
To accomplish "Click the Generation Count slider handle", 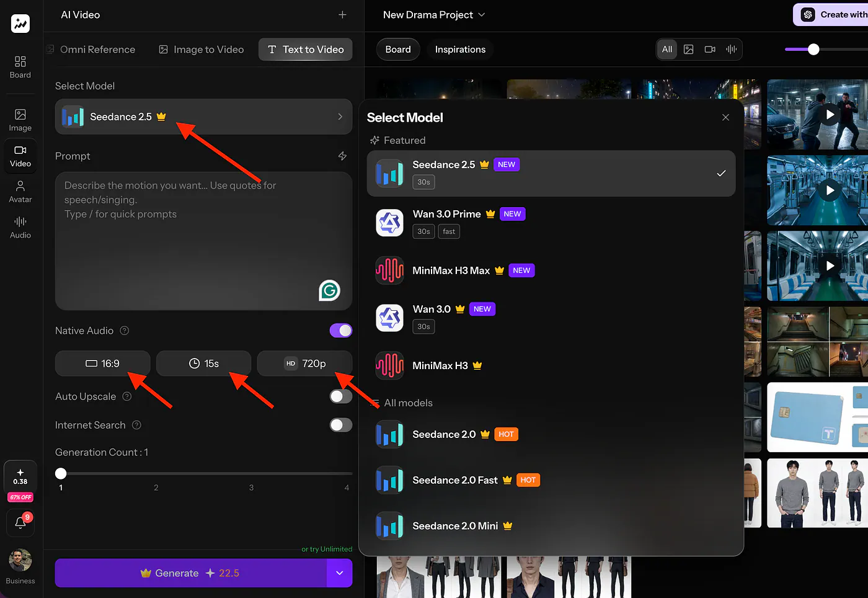I will [61, 473].
